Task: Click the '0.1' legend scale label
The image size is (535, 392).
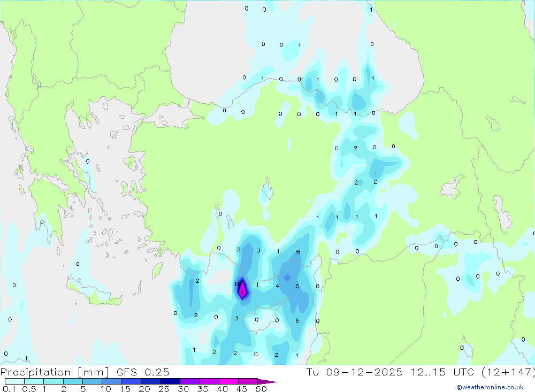Action: pos(9,389)
